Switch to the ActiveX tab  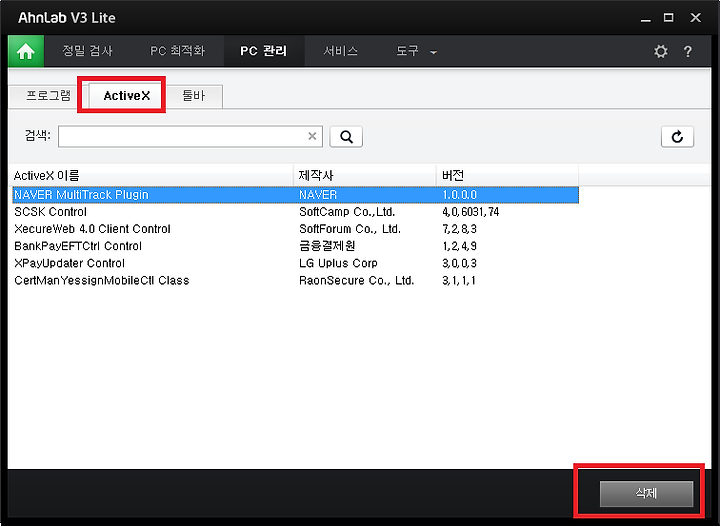(127, 96)
